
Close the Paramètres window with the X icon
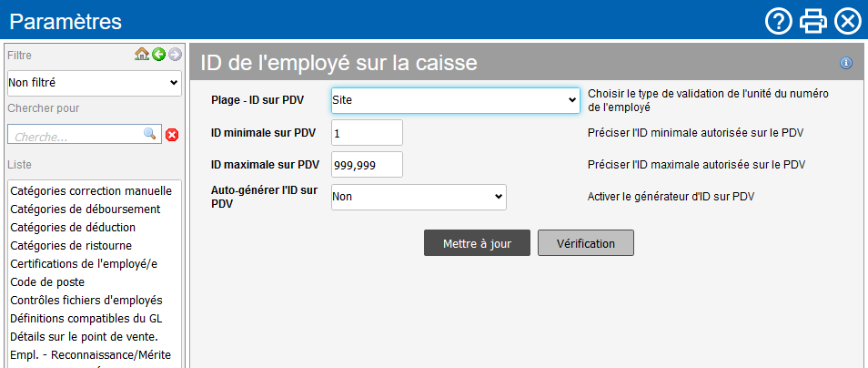[x=847, y=21]
